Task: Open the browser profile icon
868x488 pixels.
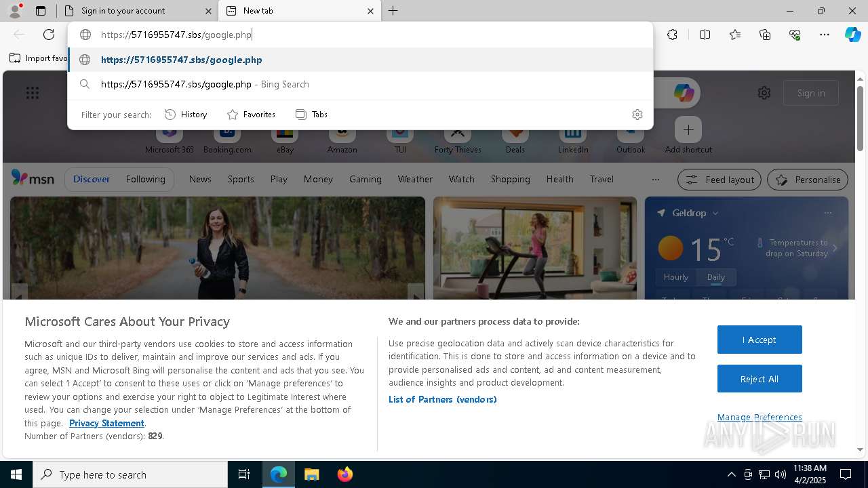Action: pos(15,10)
